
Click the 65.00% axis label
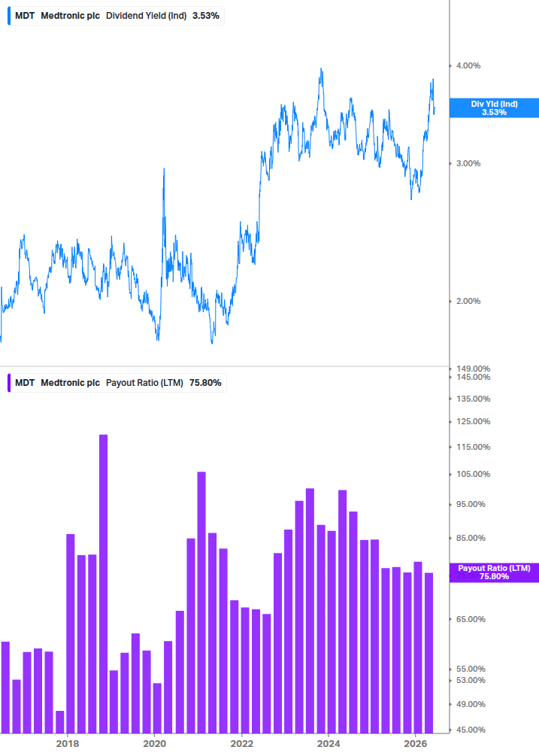471,619
